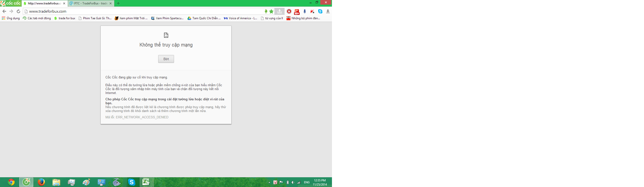Click the 'Không thể truy cập mạng' heading
Viewport: 644px width, 187px height.
166,45
